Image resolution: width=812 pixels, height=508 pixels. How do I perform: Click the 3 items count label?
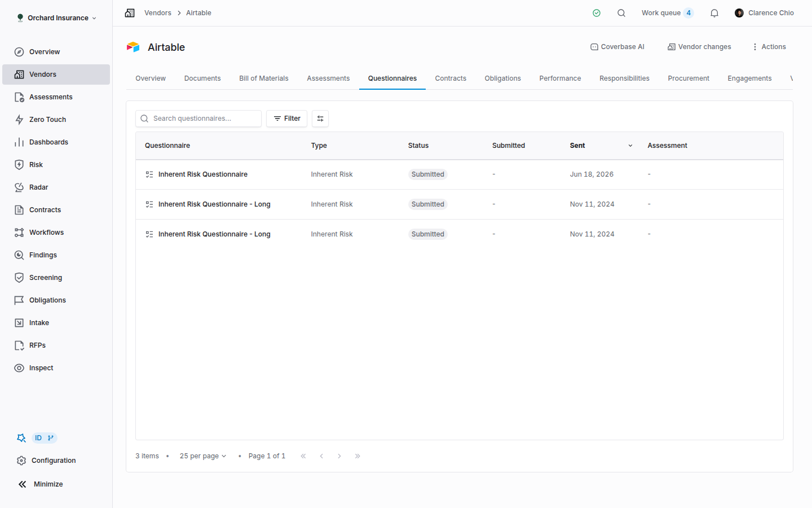147,456
